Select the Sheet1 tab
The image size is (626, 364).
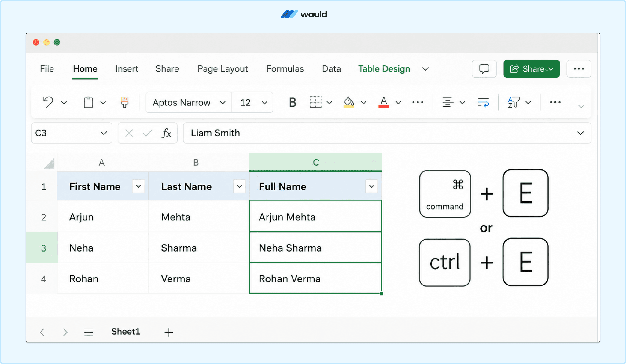click(126, 332)
